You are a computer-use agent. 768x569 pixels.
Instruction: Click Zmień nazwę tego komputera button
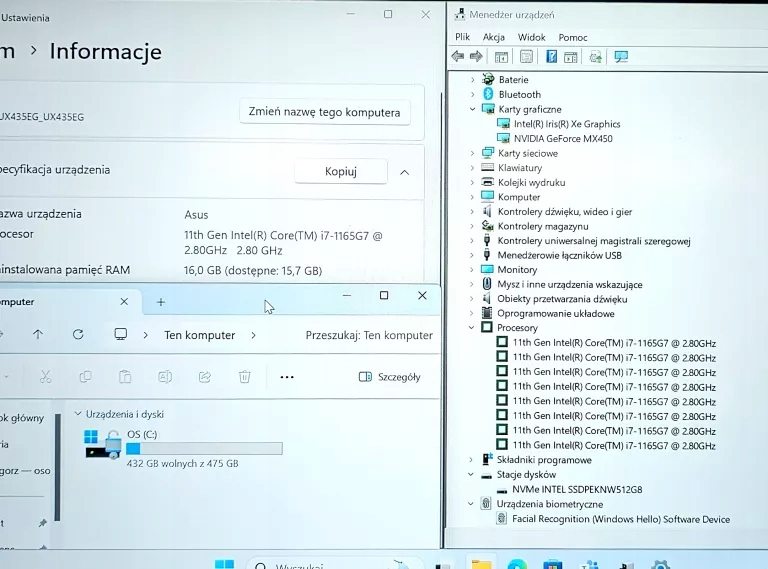[324, 112]
